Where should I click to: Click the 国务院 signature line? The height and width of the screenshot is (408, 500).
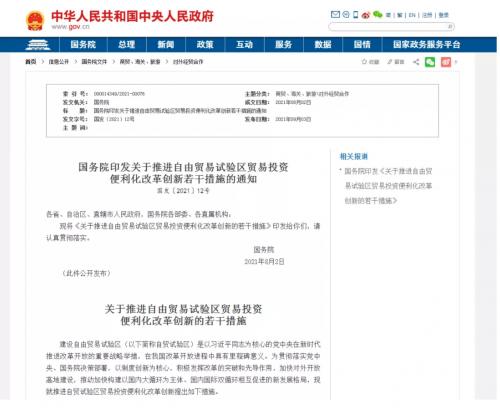click(264, 249)
